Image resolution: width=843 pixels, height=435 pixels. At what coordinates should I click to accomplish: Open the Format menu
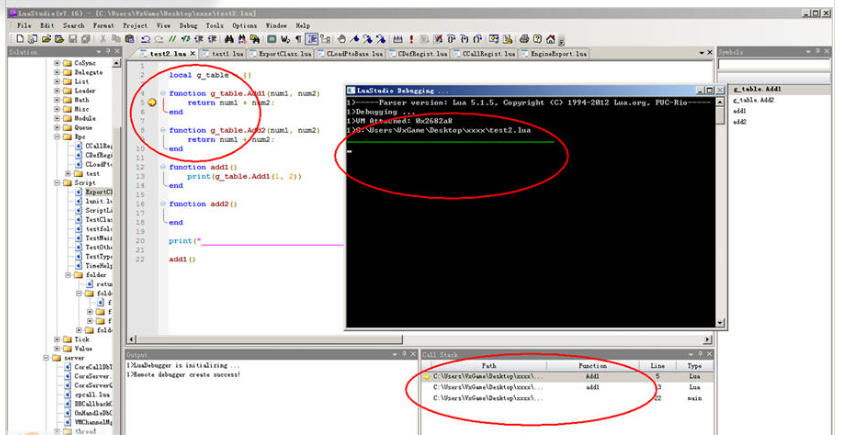(103, 25)
